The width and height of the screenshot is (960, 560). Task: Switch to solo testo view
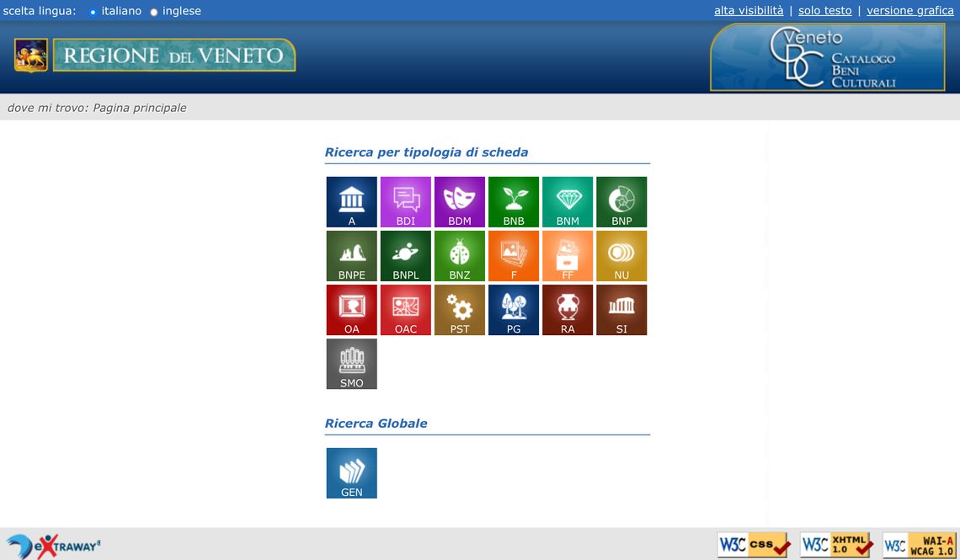point(824,11)
